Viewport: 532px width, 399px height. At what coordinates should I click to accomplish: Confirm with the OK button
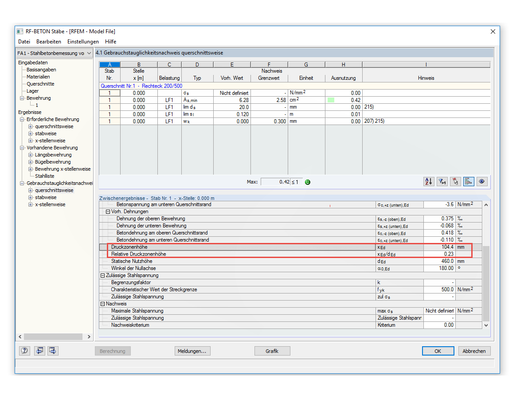click(438, 351)
